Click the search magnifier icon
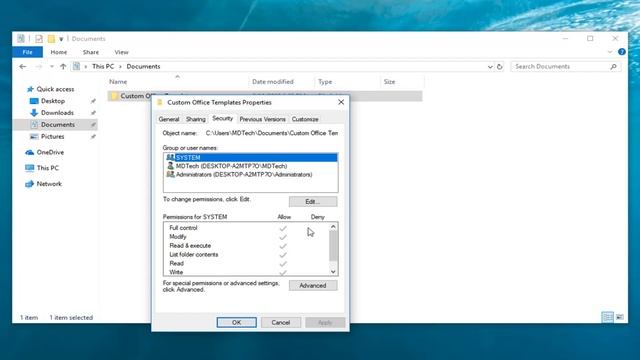 [613, 67]
